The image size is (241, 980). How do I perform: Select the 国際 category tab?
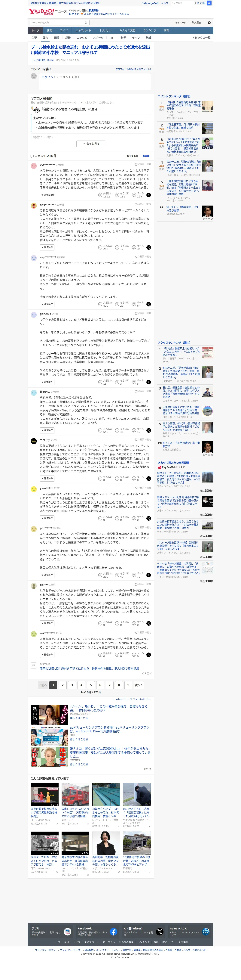[57, 38]
